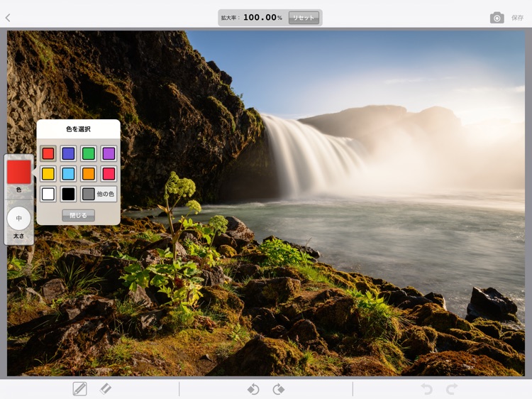Pick the yellow color swatch
The height and width of the screenshot is (399, 532).
point(48,173)
